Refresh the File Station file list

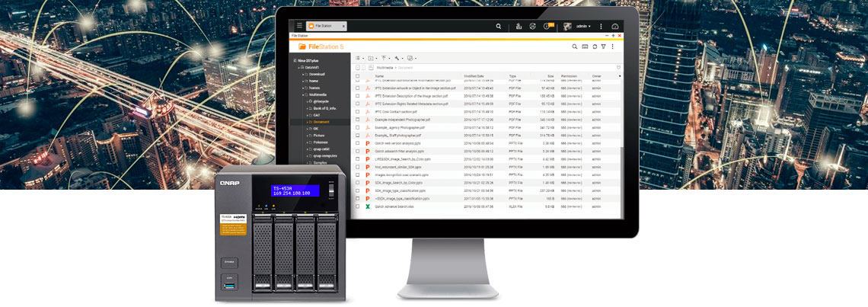point(595,46)
